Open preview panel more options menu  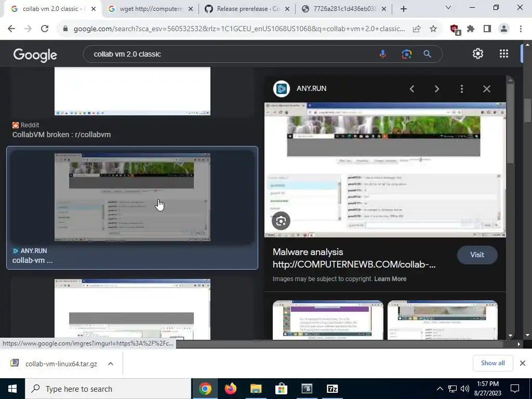[461, 89]
